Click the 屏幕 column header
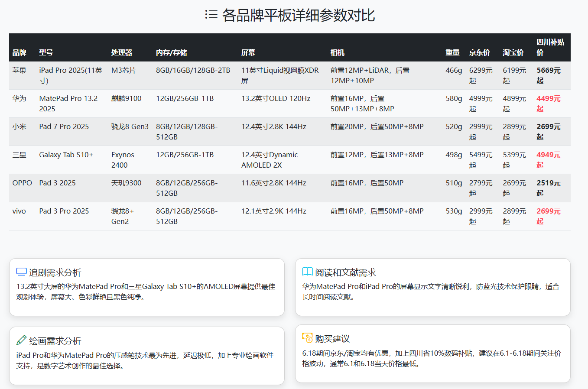588x389 pixels. tap(248, 52)
